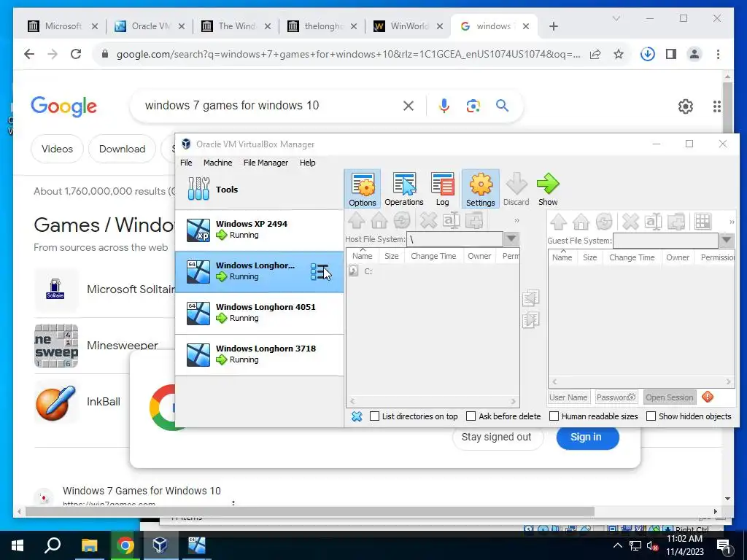747x560 pixels.
Task: Refresh the Guest File System listing
Action: 604,222
